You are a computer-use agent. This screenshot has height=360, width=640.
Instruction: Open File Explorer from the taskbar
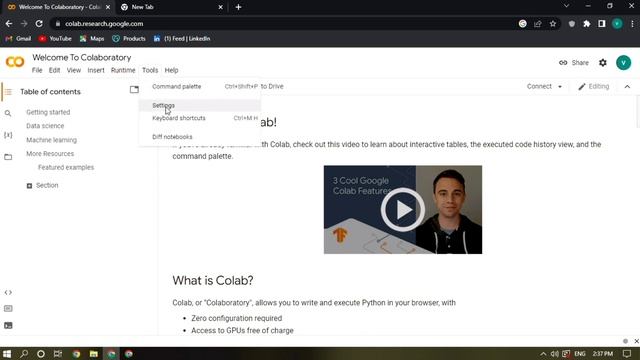[94, 354]
